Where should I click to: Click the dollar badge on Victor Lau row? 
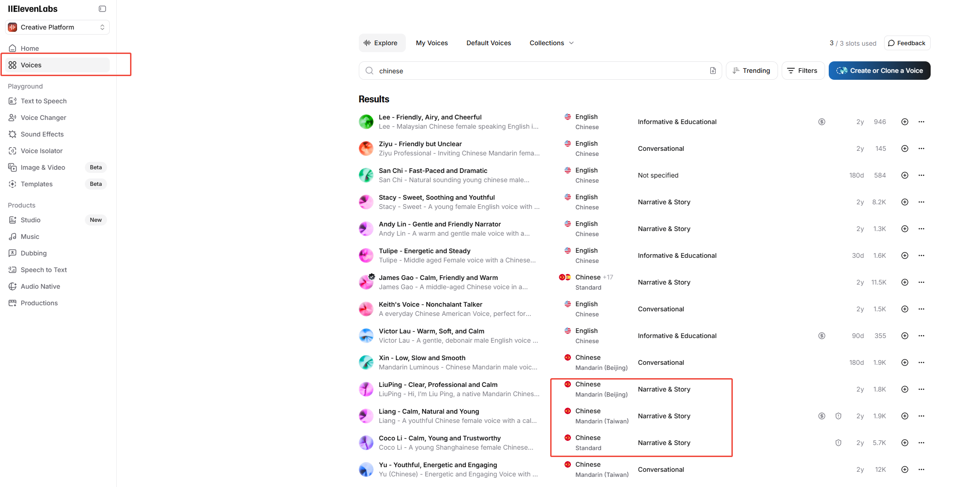(x=821, y=336)
